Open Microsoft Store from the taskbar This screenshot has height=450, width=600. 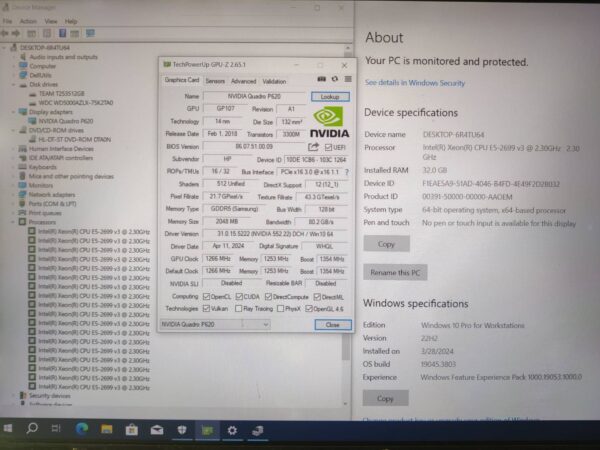(x=132, y=430)
